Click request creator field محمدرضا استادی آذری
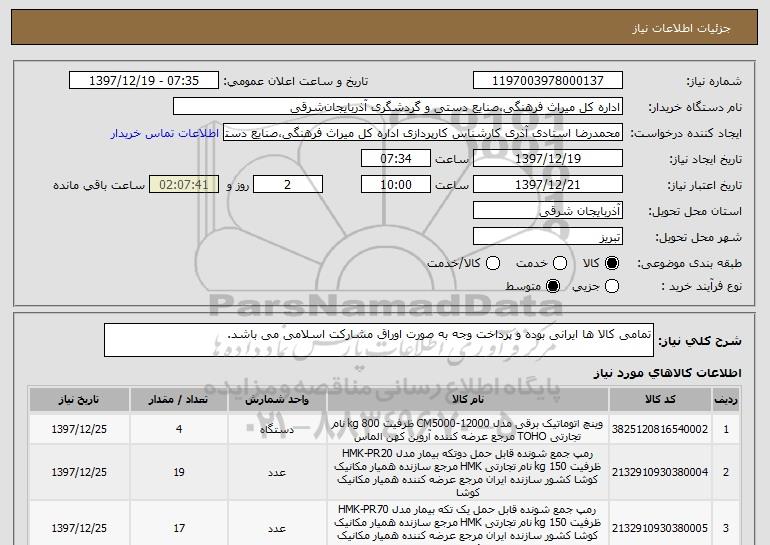770x545 pixels. pyautogui.click(x=423, y=133)
